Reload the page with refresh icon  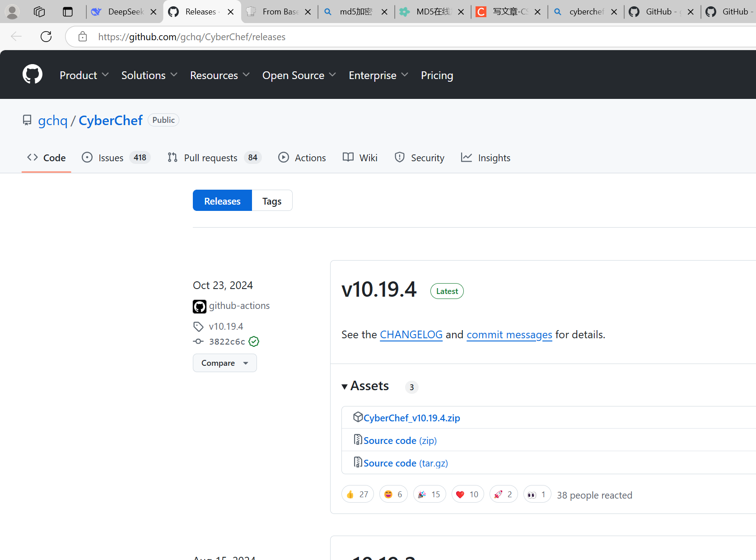[x=46, y=37]
